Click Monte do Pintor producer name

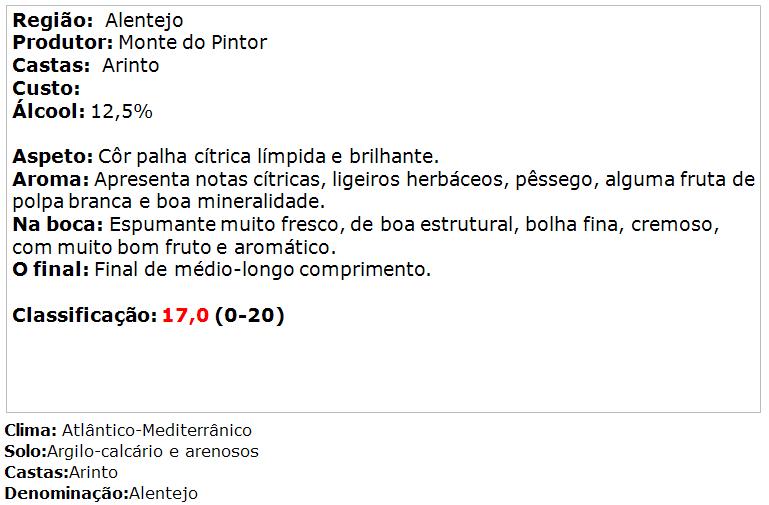click(x=193, y=43)
